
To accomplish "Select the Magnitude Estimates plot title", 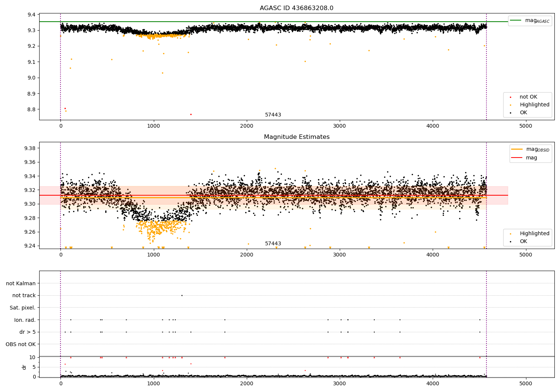I will tap(296, 137).
